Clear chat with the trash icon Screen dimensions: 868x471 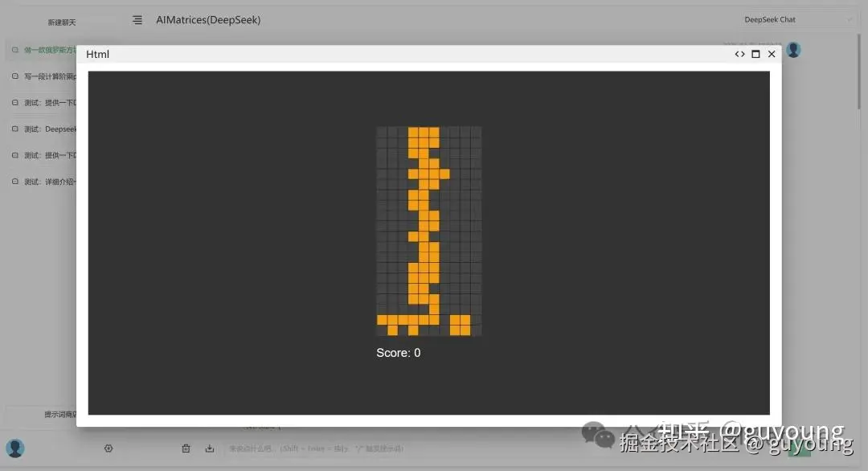click(186, 448)
